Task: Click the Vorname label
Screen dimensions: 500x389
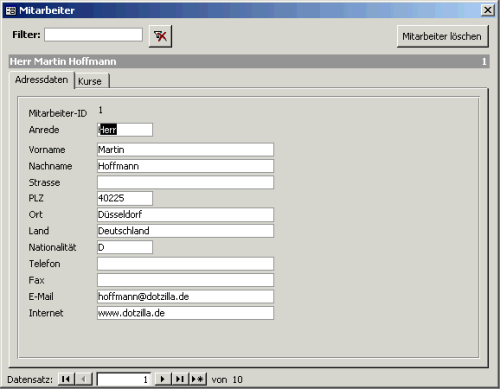Action: (x=47, y=150)
